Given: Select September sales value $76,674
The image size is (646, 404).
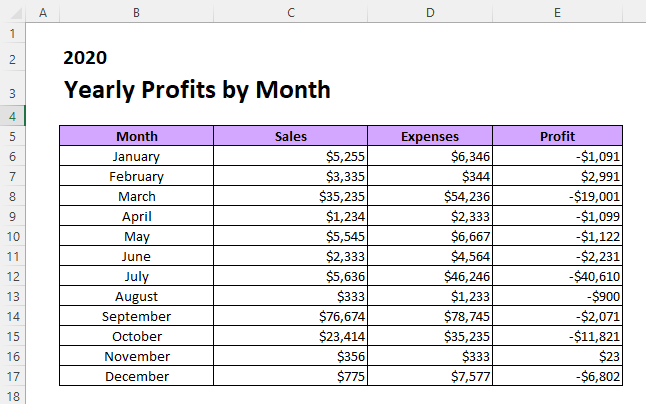Looking at the screenshot, I should click(290, 316).
